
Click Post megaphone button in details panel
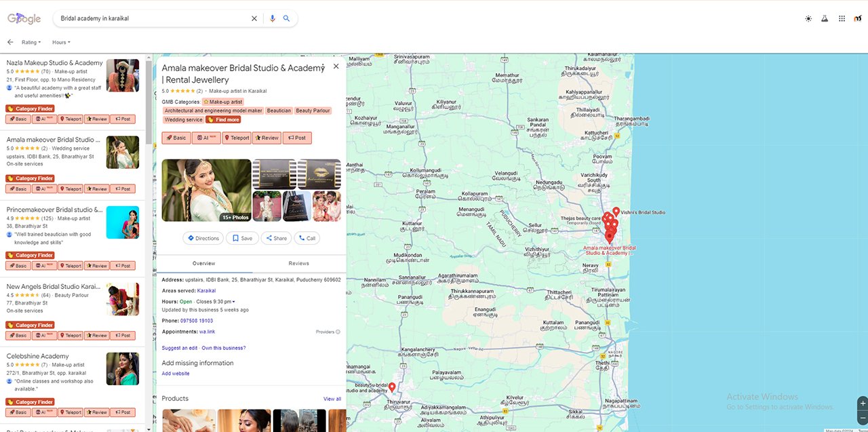click(297, 138)
